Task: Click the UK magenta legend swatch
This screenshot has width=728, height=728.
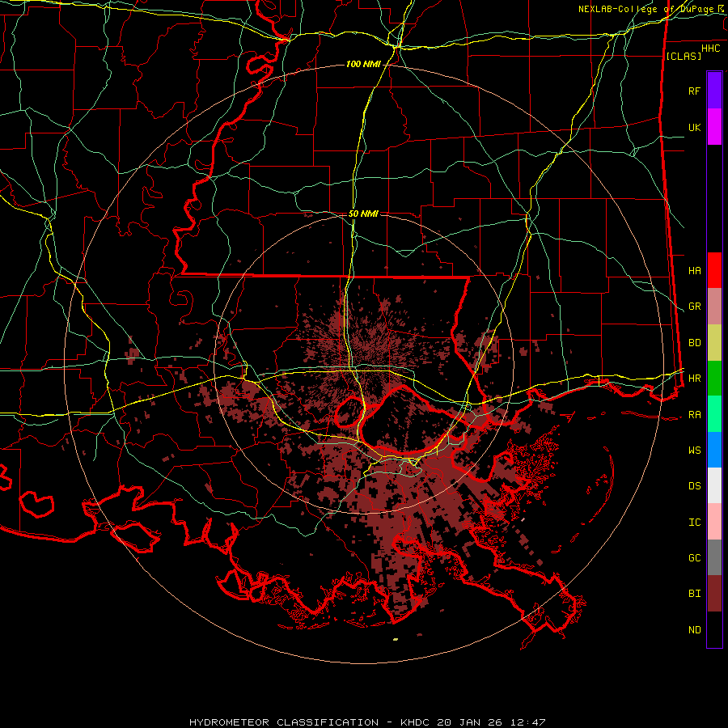Action: (x=714, y=127)
